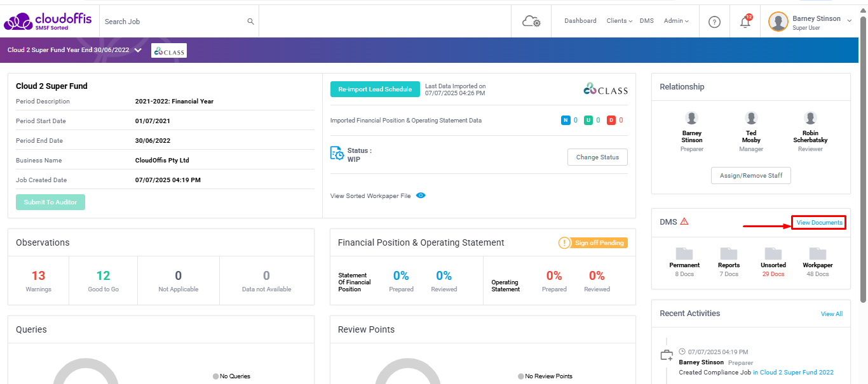Image resolution: width=868 pixels, height=384 pixels.
Task: Click the Submit To Auditor button
Action: coord(50,202)
